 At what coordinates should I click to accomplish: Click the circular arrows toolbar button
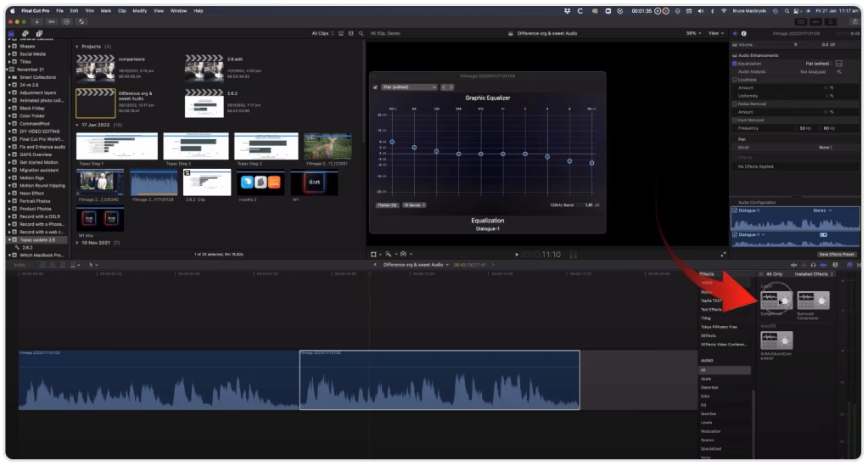coord(81,21)
